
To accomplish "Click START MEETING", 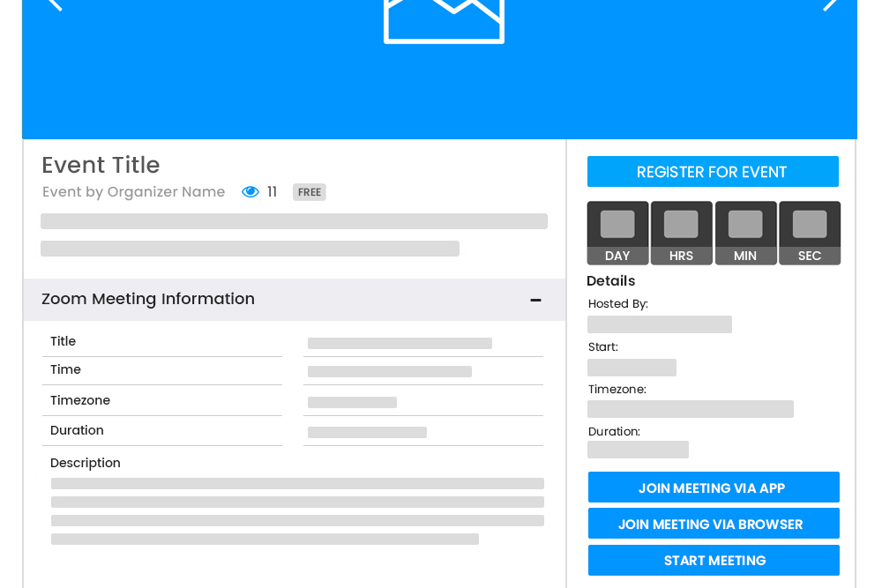I will pos(713,561).
